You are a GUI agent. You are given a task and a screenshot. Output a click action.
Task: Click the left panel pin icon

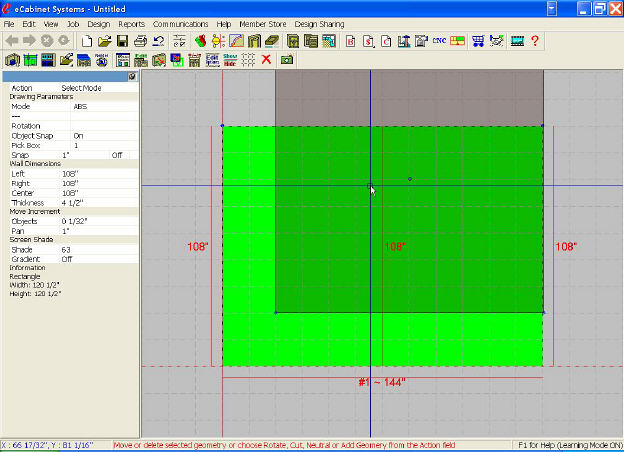click(x=132, y=76)
